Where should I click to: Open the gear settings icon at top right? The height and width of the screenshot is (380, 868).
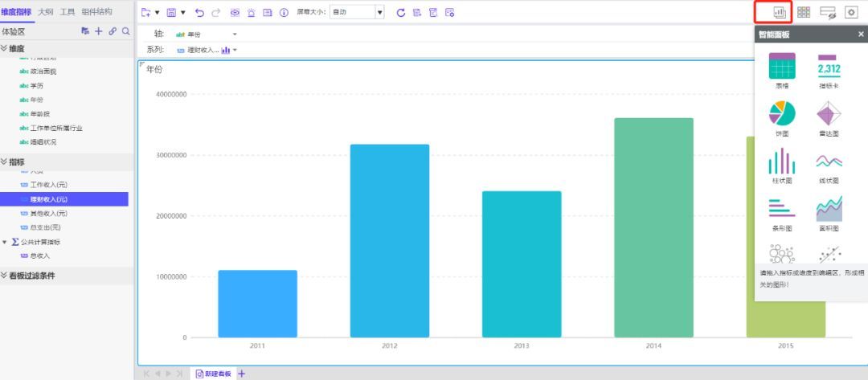coord(851,12)
